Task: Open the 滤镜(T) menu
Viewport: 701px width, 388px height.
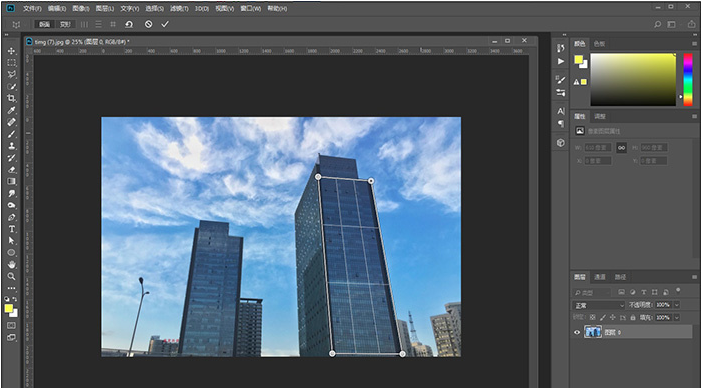Action: click(x=179, y=8)
